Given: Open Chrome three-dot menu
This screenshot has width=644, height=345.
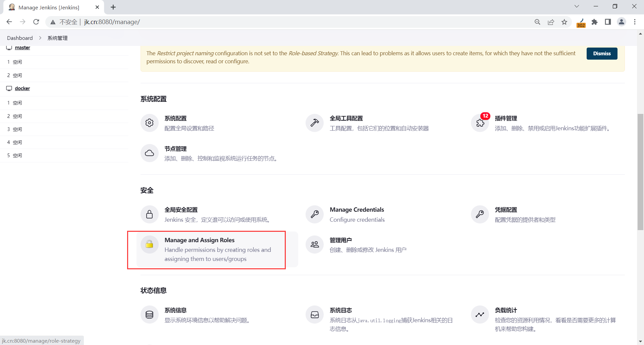Looking at the screenshot, I should [635, 22].
